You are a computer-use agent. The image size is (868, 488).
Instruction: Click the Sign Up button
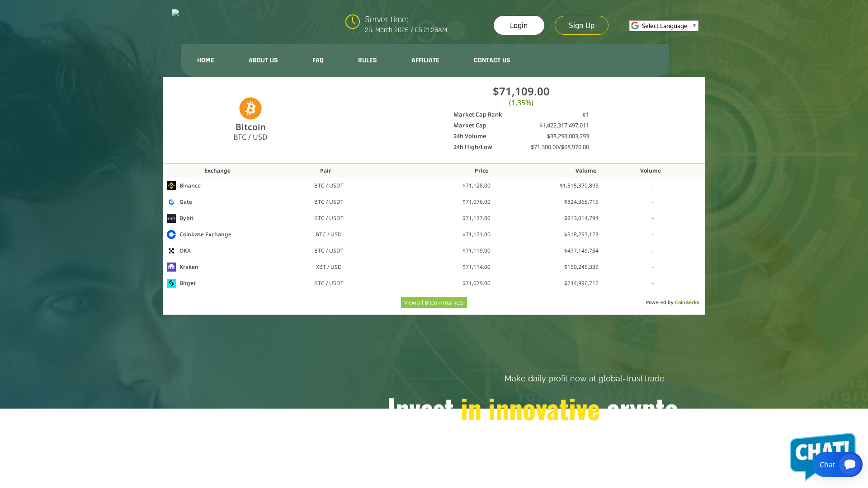581,25
